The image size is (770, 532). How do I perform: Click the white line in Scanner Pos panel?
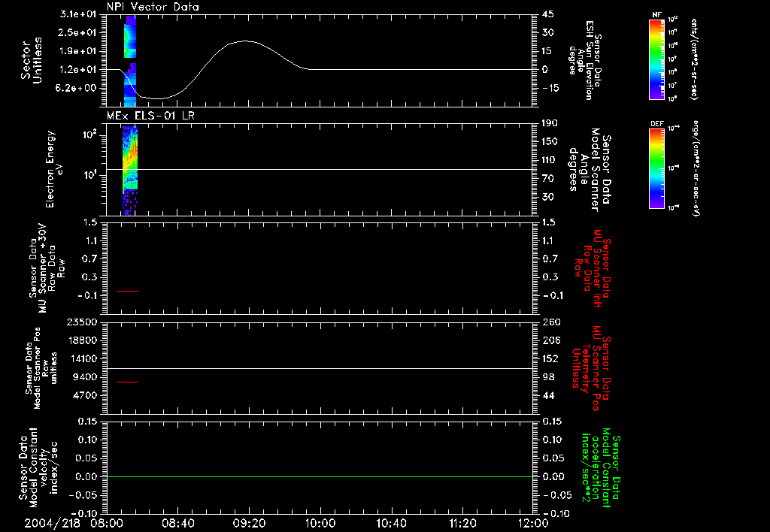pos(320,368)
